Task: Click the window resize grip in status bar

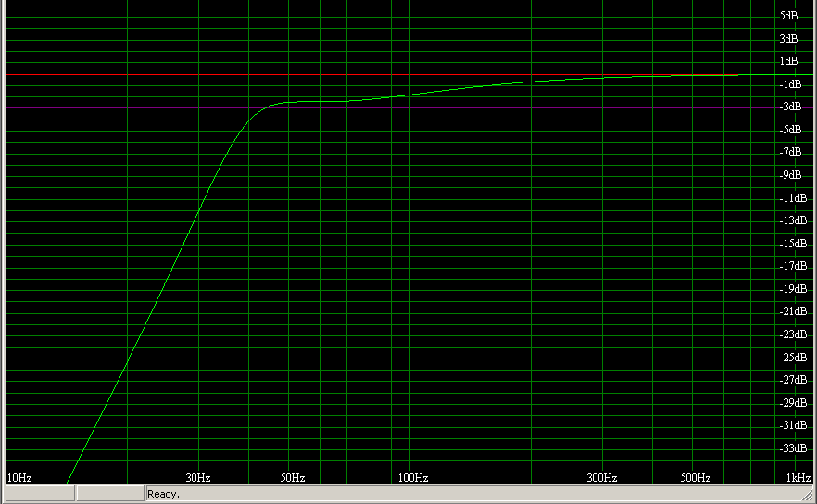Action: (808, 495)
